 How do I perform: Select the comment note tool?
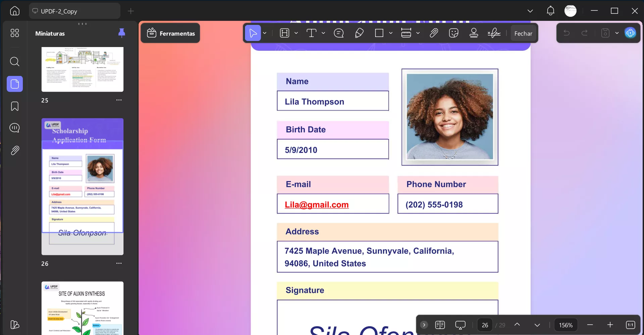point(339,33)
